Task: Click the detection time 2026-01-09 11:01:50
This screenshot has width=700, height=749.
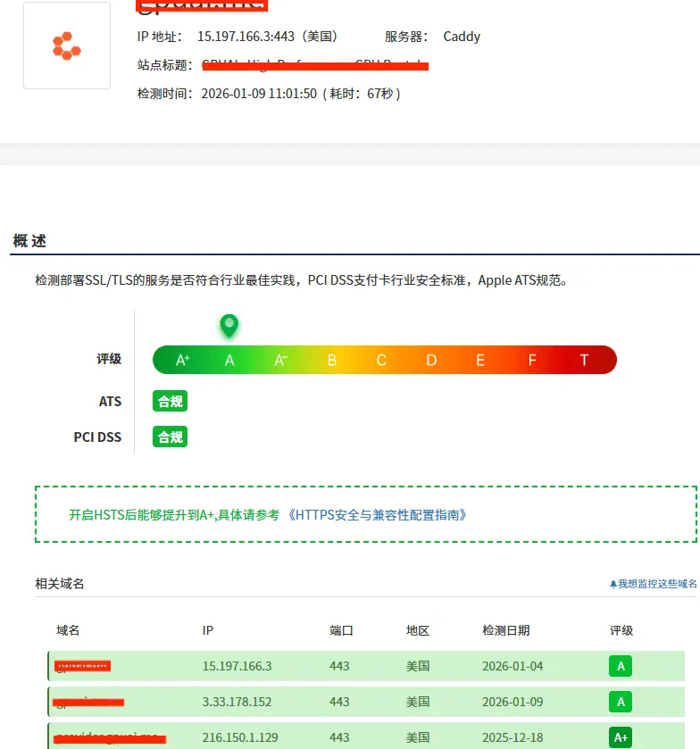Action: (259, 94)
